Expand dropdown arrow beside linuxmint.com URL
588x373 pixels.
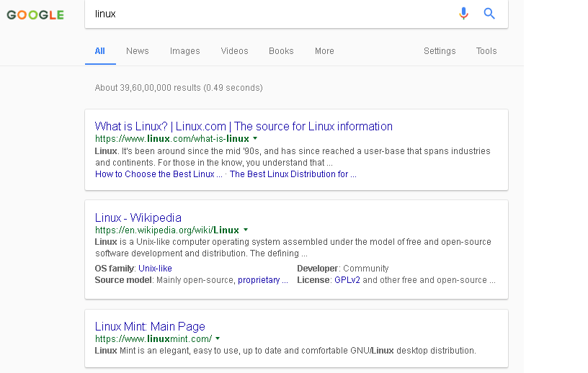click(218, 338)
